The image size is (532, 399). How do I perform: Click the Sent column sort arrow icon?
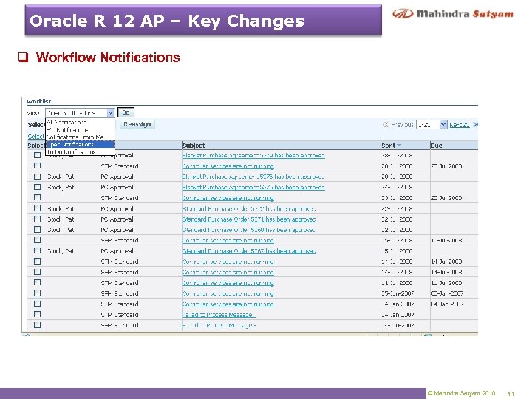click(x=399, y=146)
